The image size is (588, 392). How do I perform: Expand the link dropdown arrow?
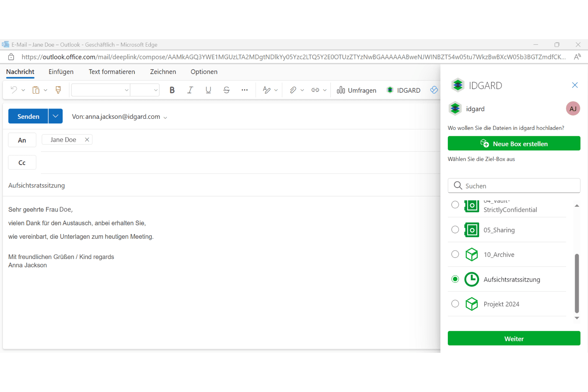tap(325, 90)
